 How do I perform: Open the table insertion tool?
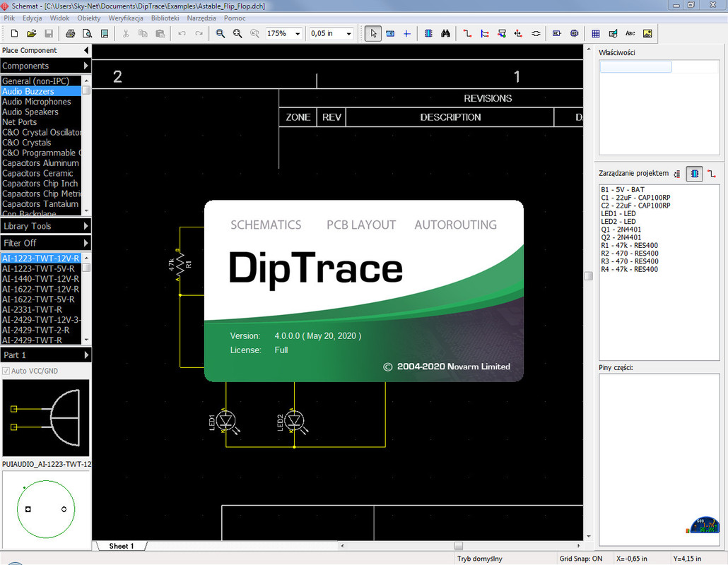(x=596, y=33)
